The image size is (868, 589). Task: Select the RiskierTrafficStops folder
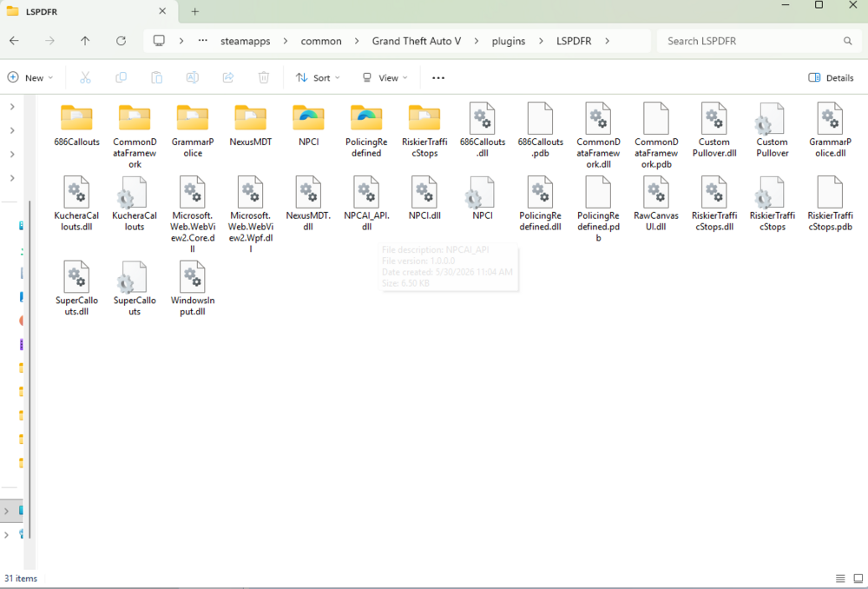coord(424,131)
